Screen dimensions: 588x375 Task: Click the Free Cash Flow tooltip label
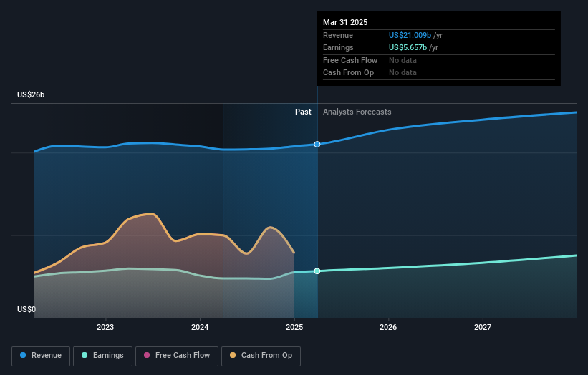350,60
